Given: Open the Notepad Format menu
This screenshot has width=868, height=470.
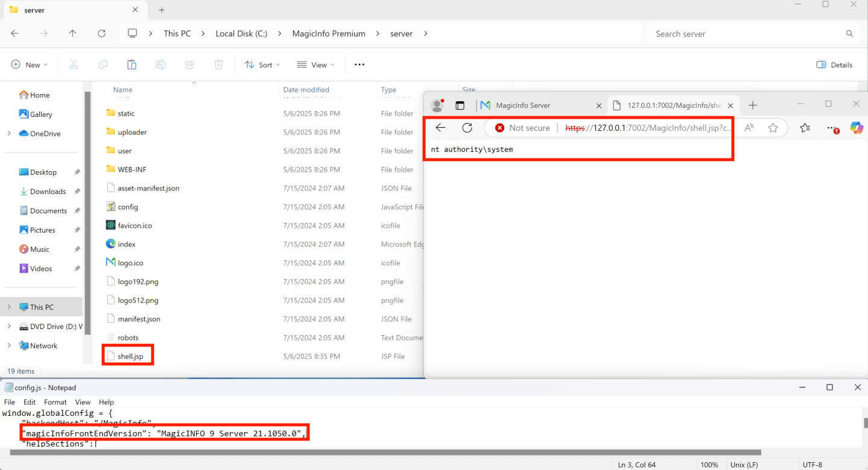Looking at the screenshot, I should click(55, 402).
